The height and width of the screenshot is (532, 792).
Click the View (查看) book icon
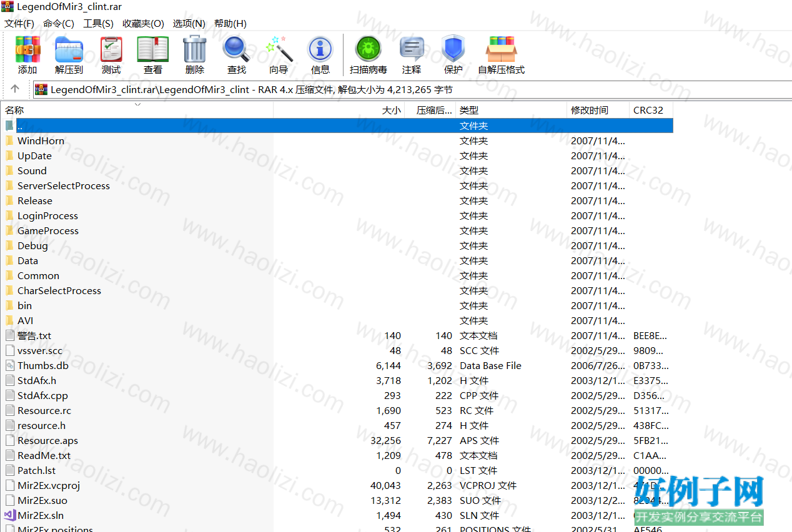(153, 49)
